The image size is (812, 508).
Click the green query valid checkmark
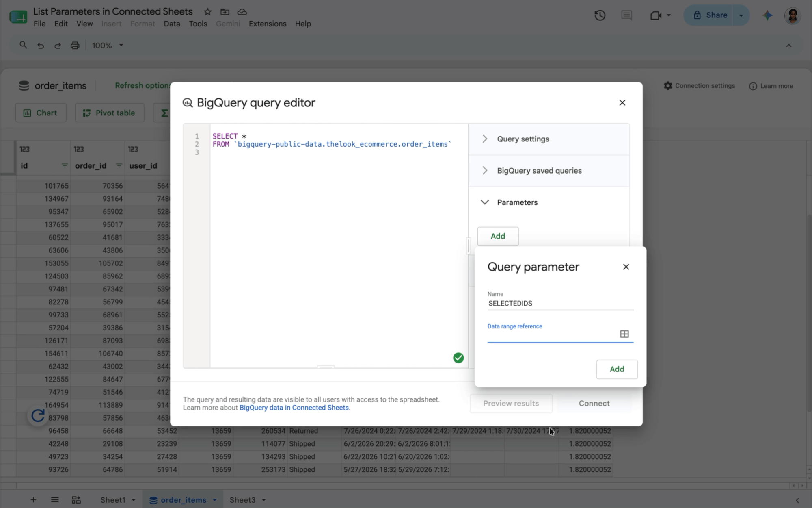[x=458, y=358]
